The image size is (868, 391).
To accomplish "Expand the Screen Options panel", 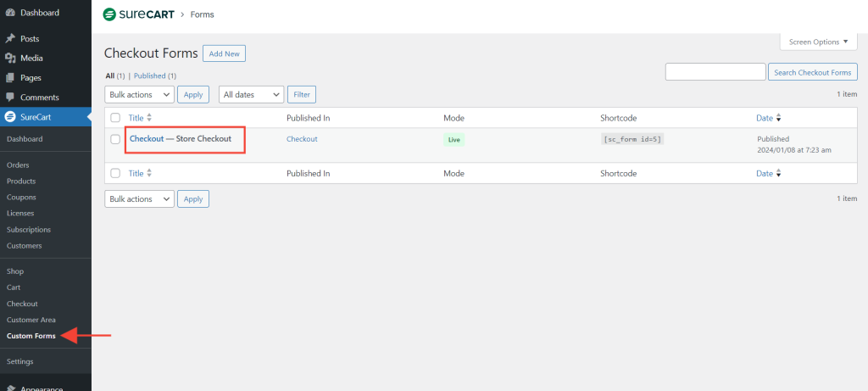I will 818,42.
